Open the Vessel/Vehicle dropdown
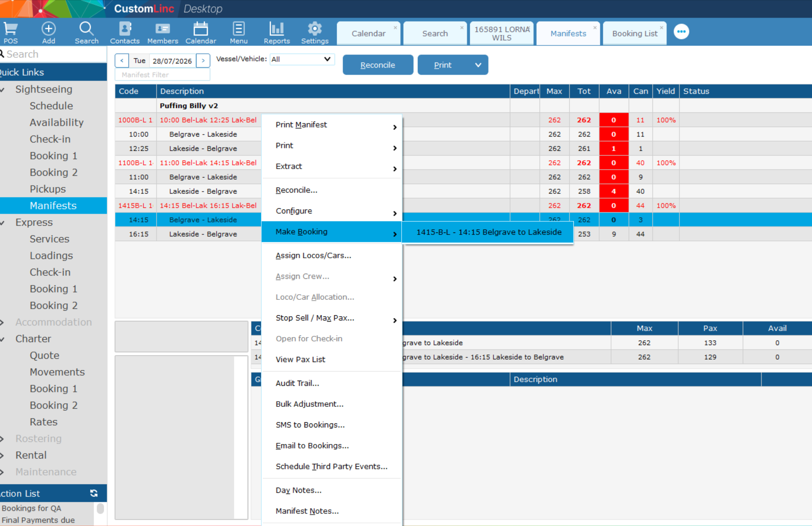Screen dimensions: 812x526 click(302, 59)
